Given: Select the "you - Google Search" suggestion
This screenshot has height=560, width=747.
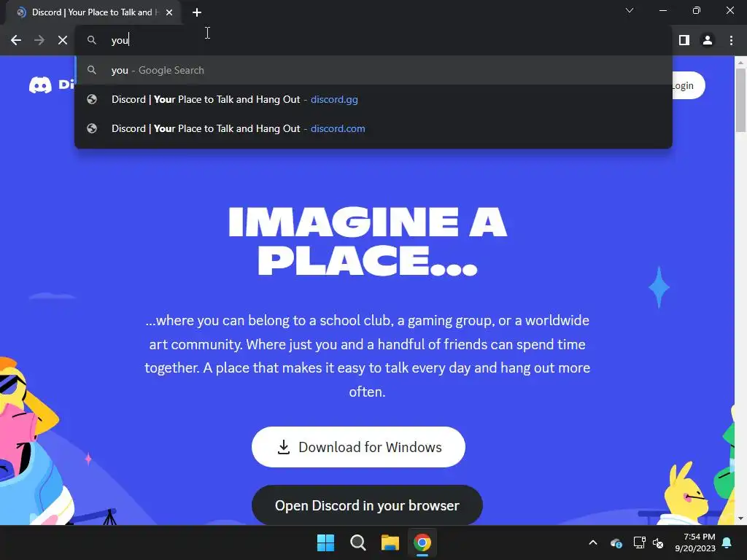Looking at the screenshot, I should tap(373, 70).
